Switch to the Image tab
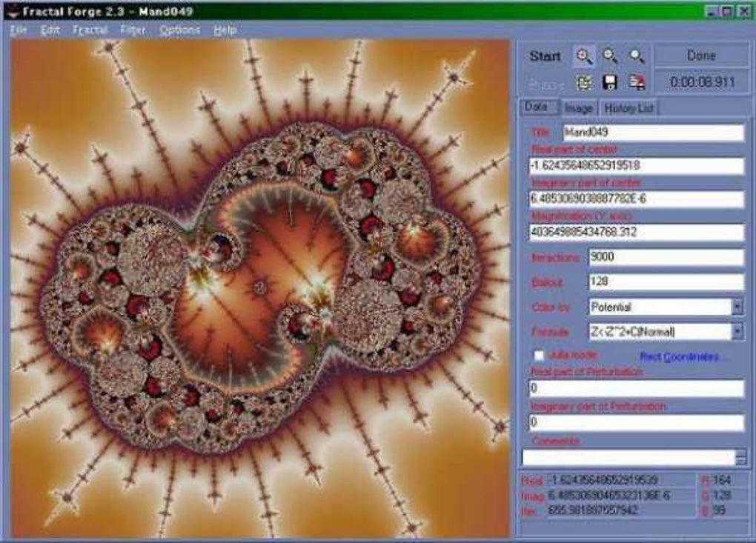This screenshot has height=543, width=756. (579, 108)
